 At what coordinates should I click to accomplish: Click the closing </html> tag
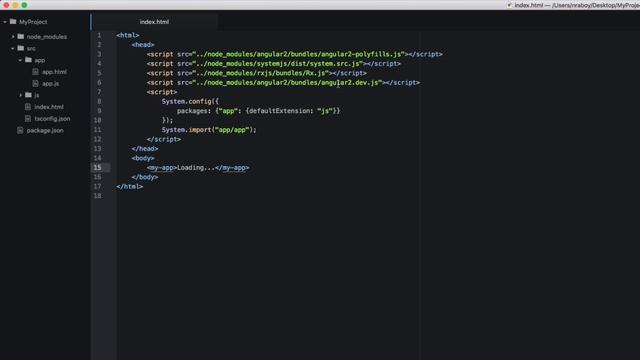point(129,187)
